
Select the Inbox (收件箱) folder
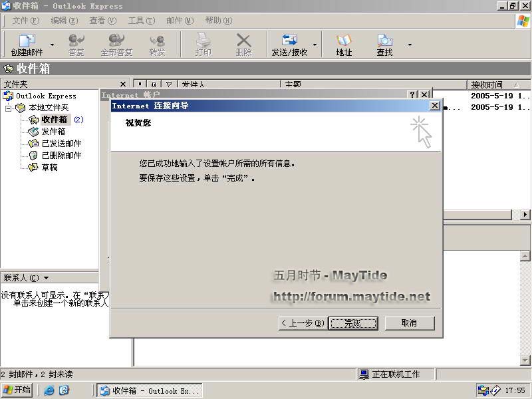point(54,120)
